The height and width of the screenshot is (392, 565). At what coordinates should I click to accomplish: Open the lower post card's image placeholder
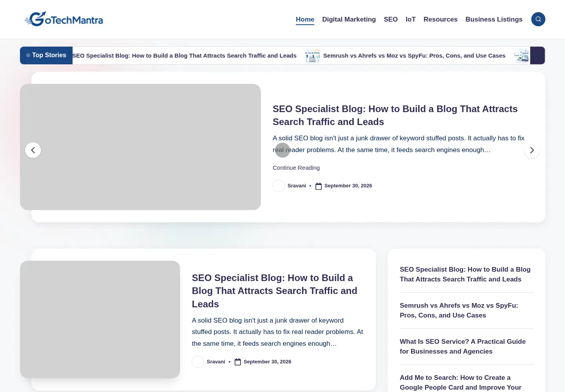pyautogui.click(x=100, y=319)
